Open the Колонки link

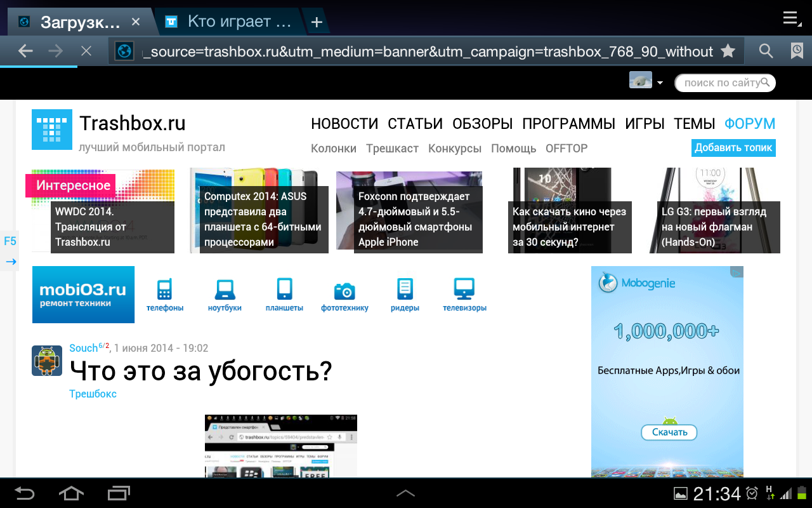(x=334, y=148)
